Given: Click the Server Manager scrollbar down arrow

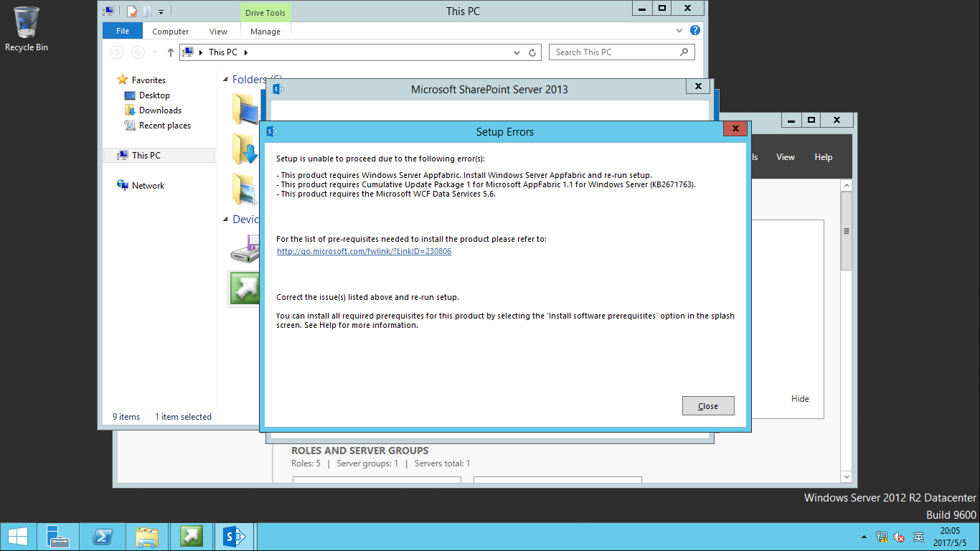Looking at the screenshot, I should pos(847,476).
